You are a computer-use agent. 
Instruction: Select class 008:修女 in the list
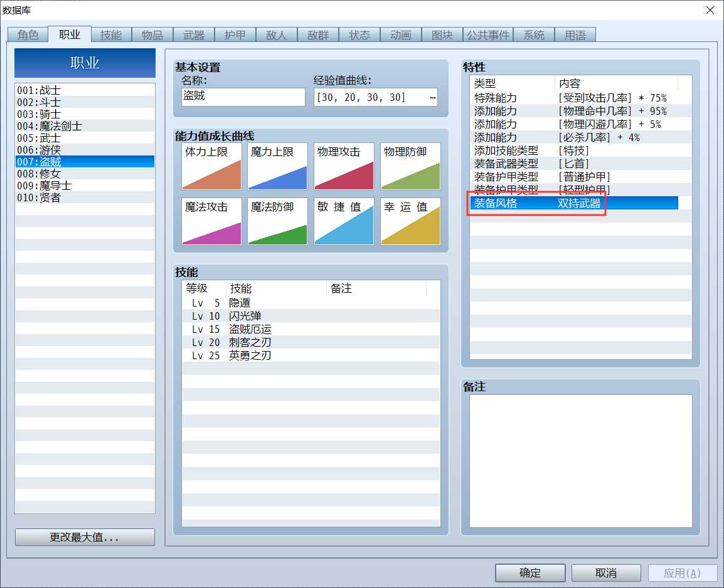tap(85, 174)
